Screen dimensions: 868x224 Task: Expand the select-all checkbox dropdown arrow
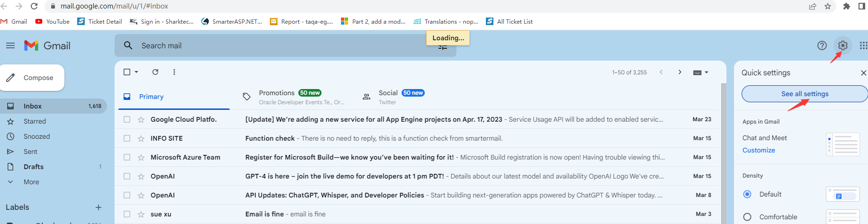click(136, 72)
